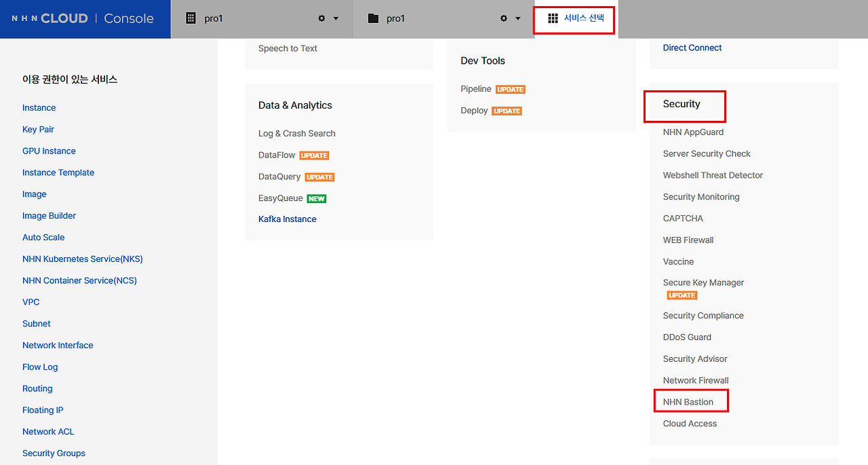
Task: Open Deploy under Dev Tools
Action: pyautogui.click(x=474, y=111)
